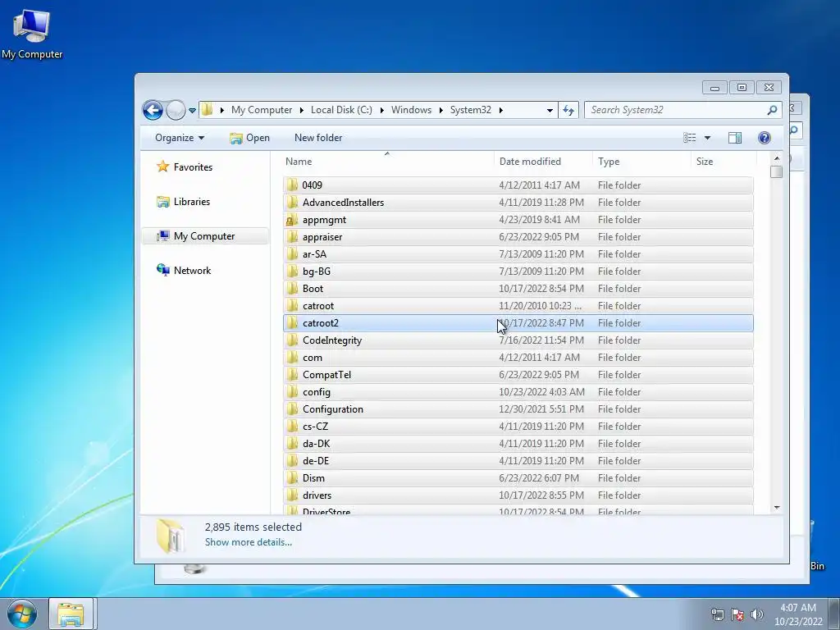Image resolution: width=840 pixels, height=630 pixels.
Task: Expand subfolder arrow after System32 breadcrumb
Action: [501, 110]
